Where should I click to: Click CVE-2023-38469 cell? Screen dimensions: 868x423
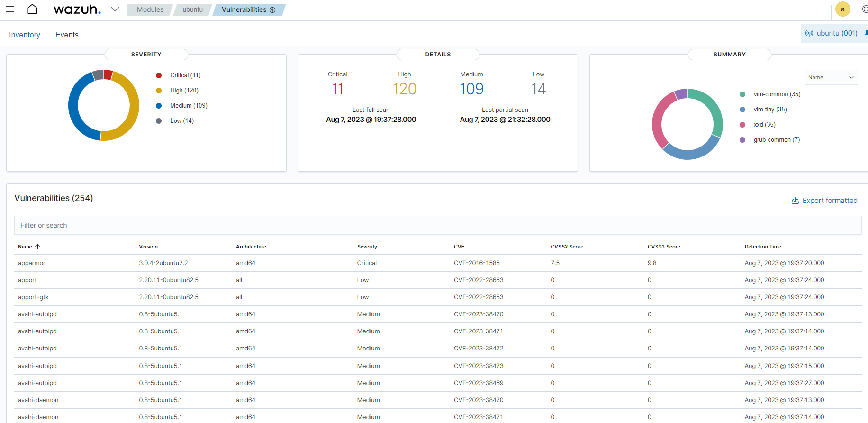point(479,383)
